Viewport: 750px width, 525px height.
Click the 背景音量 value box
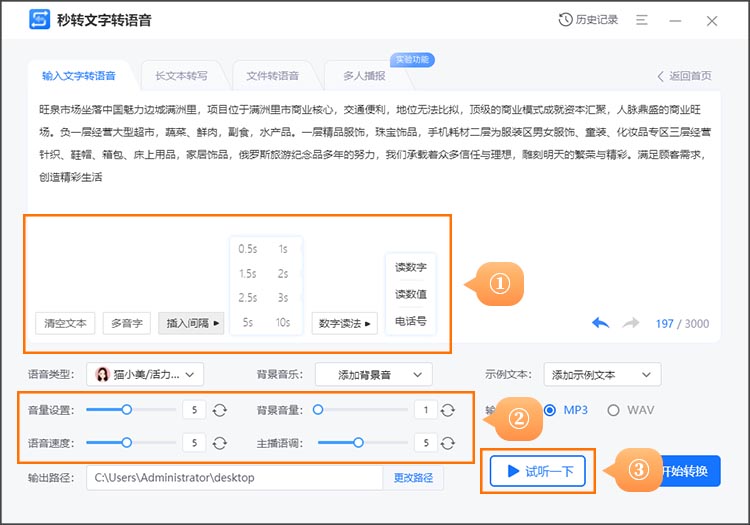(x=426, y=410)
